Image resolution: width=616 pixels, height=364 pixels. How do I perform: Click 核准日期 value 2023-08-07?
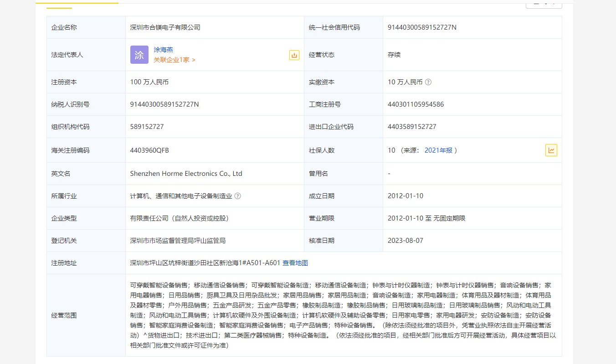coord(406,241)
